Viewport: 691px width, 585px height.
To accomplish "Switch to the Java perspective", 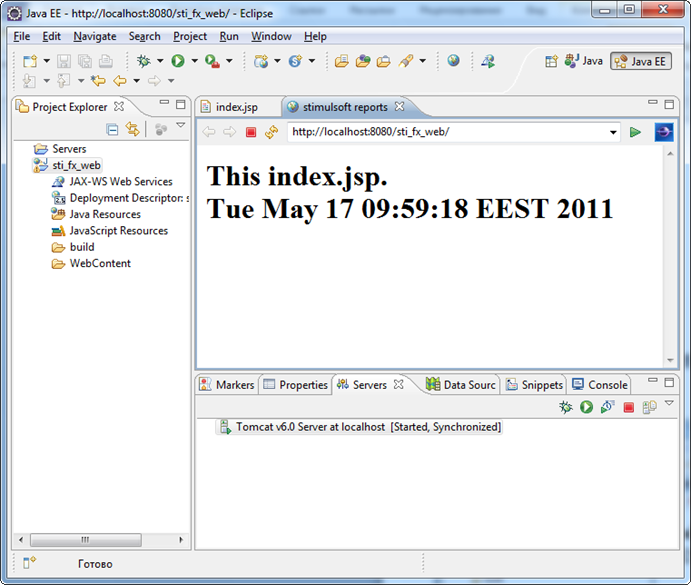I will point(584,61).
